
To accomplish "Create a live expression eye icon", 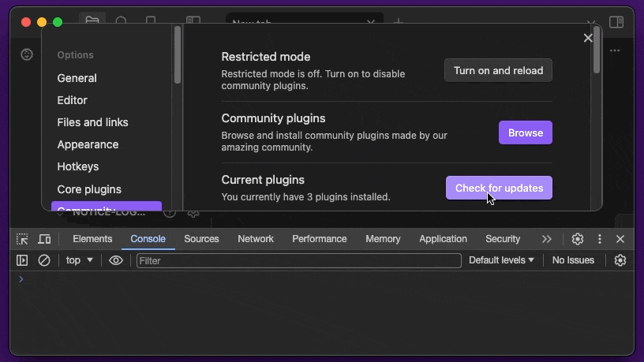I will (116, 260).
